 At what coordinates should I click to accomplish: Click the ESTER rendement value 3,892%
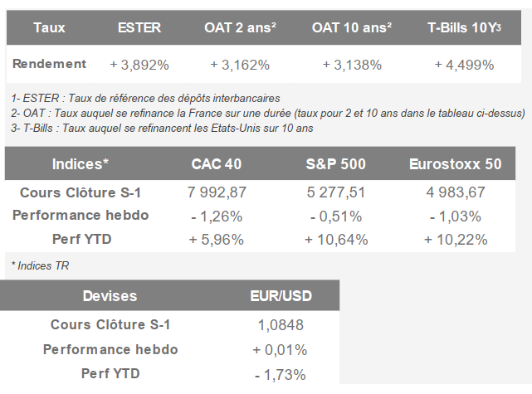[x=139, y=64]
